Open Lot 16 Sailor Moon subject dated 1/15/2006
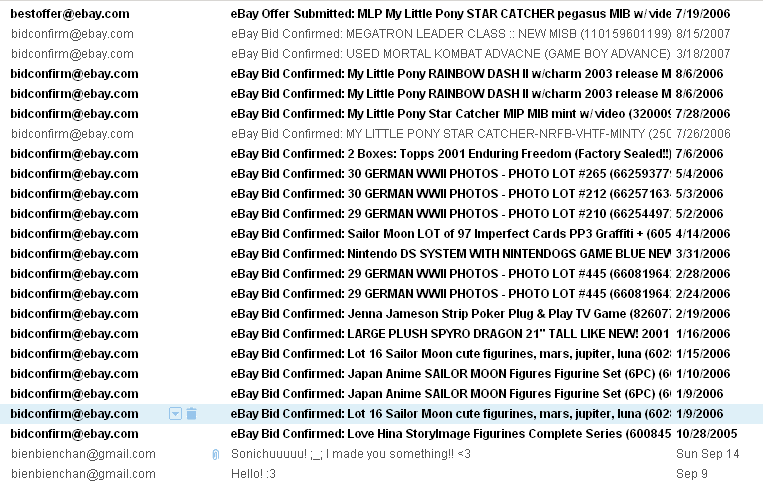 pyautogui.click(x=451, y=354)
